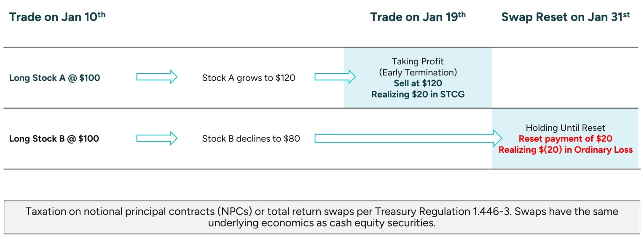Click the Holding Until Reset text
Viewport: 644px width, 239px height.
tap(566, 128)
